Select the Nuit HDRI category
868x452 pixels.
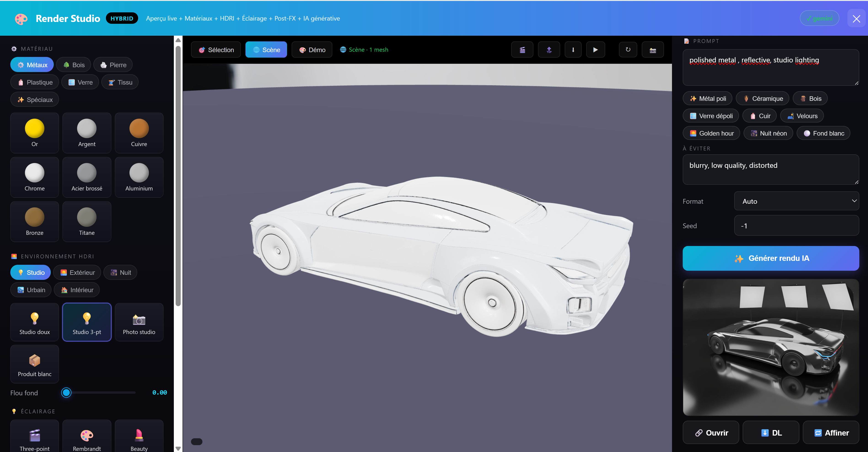(120, 273)
